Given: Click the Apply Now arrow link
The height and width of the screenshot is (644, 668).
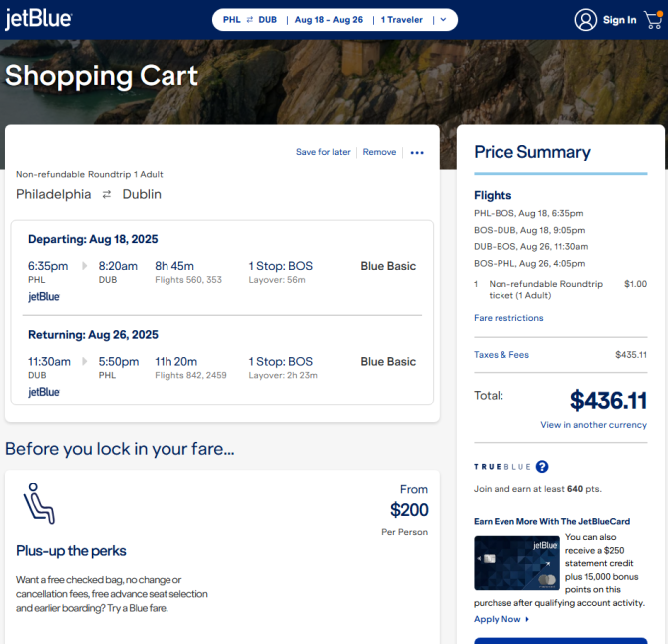Looking at the screenshot, I should 501,619.
